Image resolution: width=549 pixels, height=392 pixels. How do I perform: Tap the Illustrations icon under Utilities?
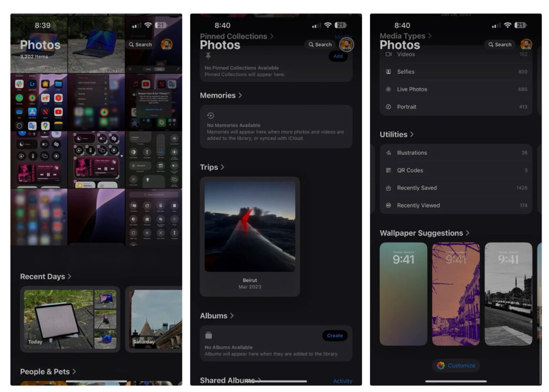point(389,153)
